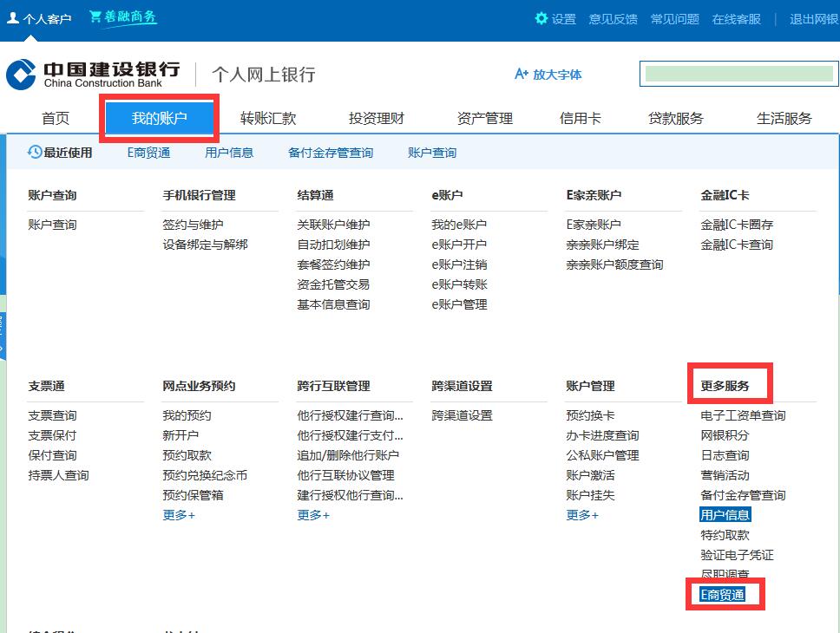The width and height of the screenshot is (840, 633).
Task: Open the 首页 tab
Action: tap(56, 118)
